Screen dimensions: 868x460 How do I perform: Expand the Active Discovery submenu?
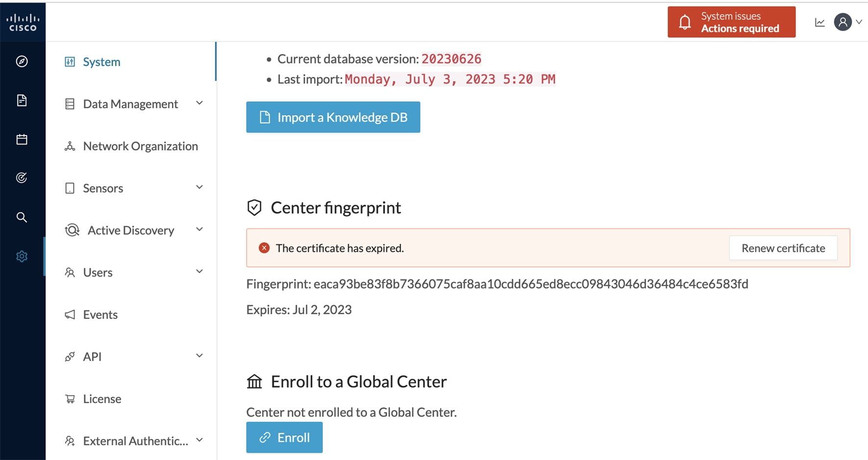[x=199, y=230]
